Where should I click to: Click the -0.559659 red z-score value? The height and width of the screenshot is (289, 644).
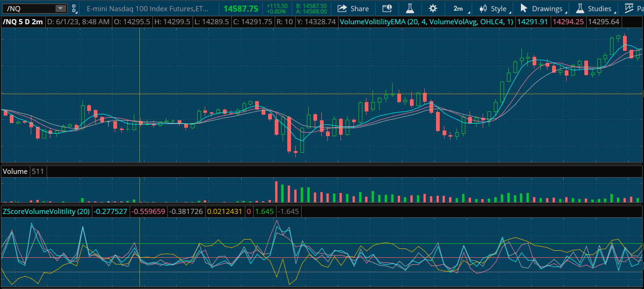(148, 212)
